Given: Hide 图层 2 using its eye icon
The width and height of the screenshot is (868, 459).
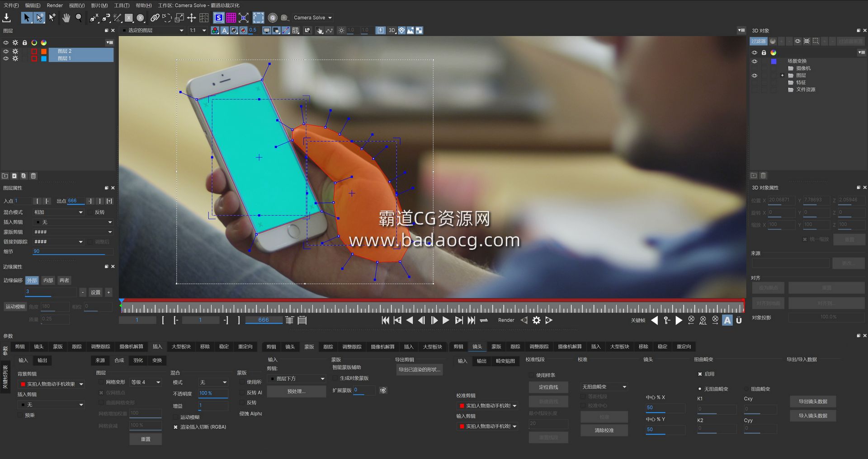Looking at the screenshot, I should 6,52.
